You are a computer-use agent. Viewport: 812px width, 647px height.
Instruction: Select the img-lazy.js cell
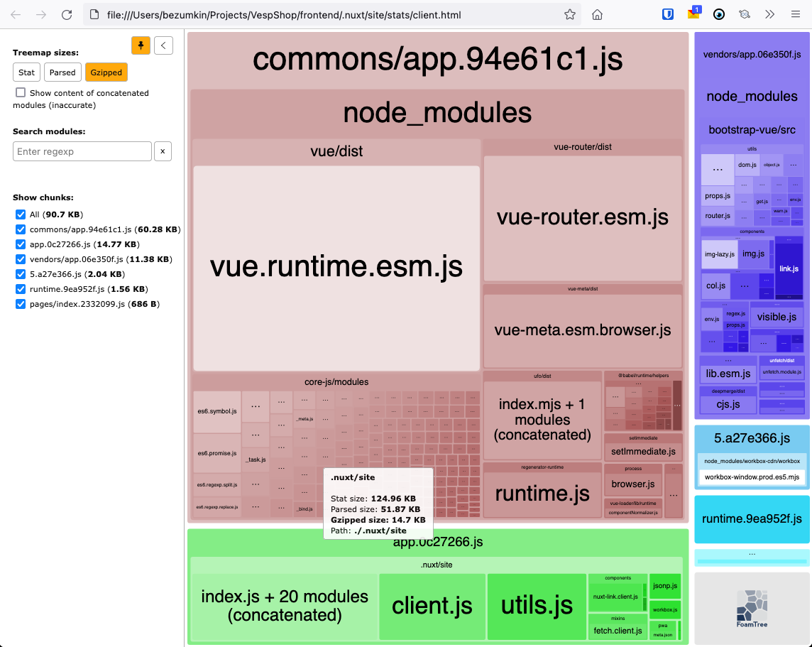pos(720,254)
